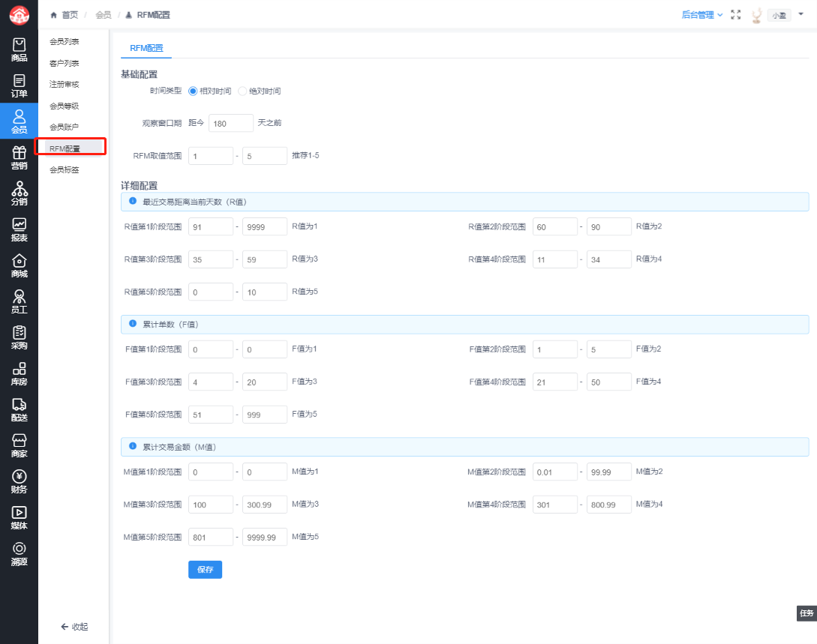Screen dimensions: 817x644
Task: Open the 订单 (Orders) sidebar icon
Action: 19,85
